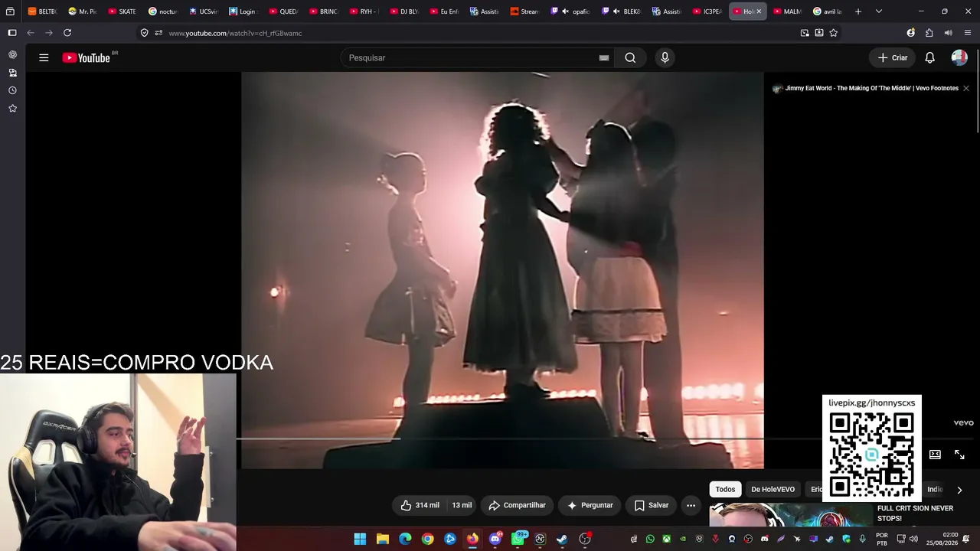The height and width of the screenshot is (551, 980).
Task: Start voice search with the microphone
Action: click(x=665, y=57)
